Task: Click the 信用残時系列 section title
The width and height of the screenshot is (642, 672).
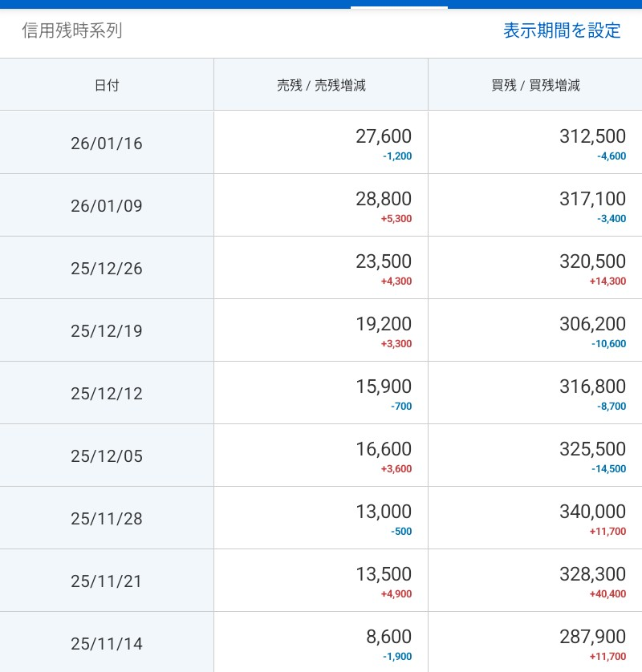Action: [x=72, y=30]
